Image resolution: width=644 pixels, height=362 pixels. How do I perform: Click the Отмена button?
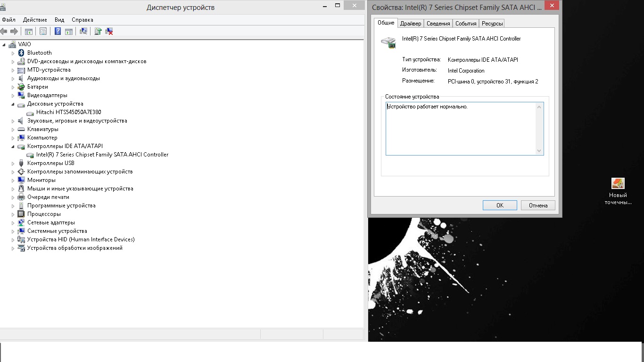point(538,205)
